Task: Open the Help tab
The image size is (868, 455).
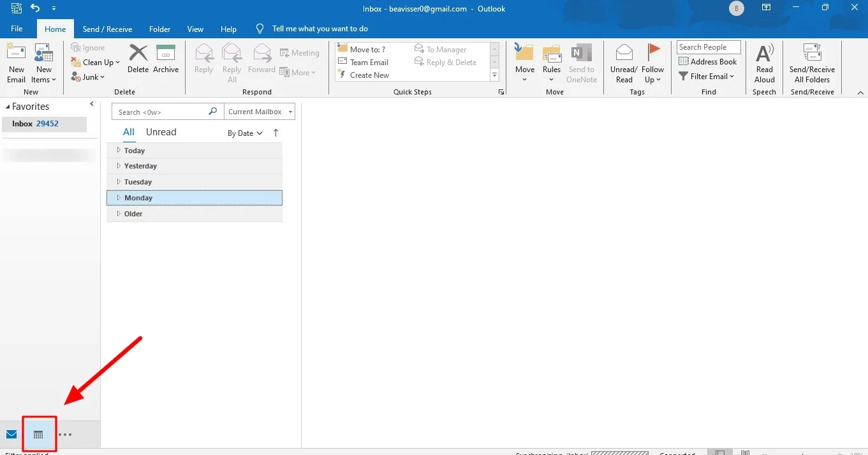Action: click(x=228, y=29)
